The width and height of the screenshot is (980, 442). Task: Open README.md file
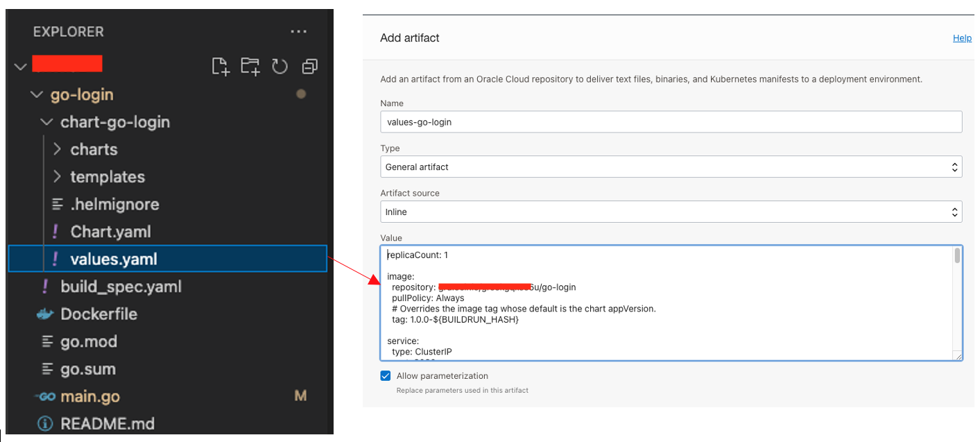[108, 424]
